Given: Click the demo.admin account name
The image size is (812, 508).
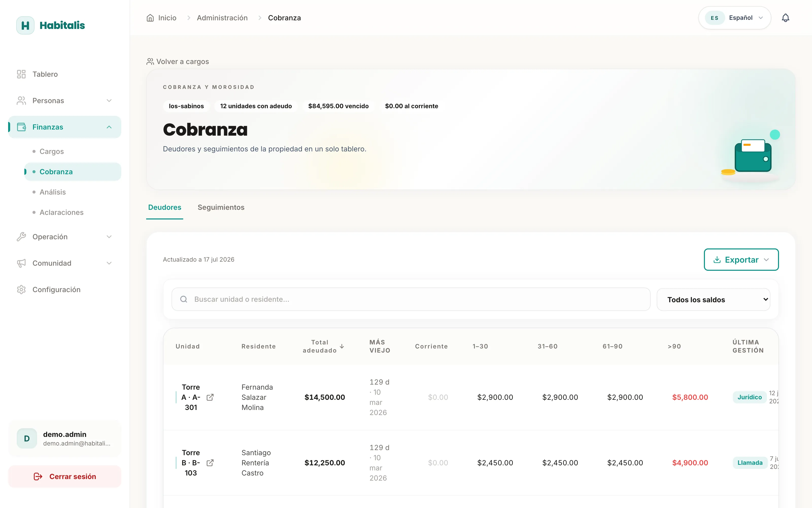Looking at the screenshot, I should [64, 434].
